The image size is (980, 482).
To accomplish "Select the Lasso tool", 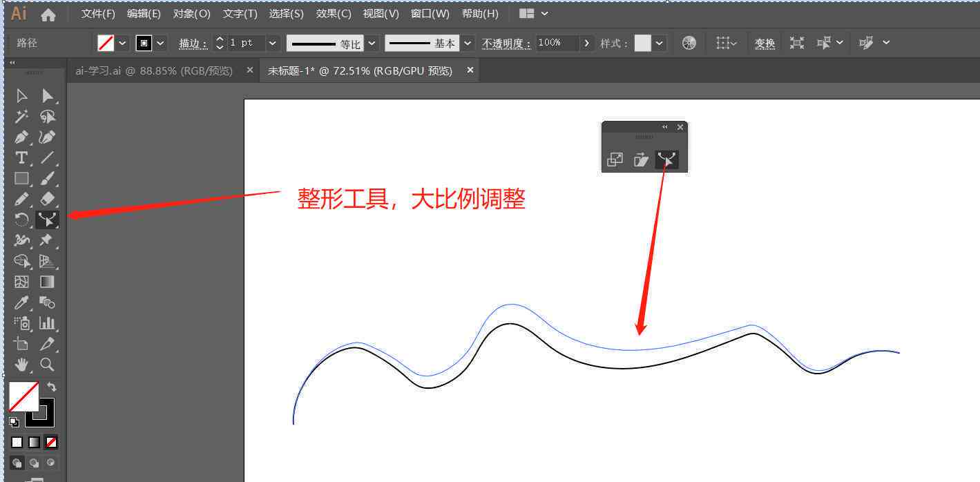I will [47, 116].
